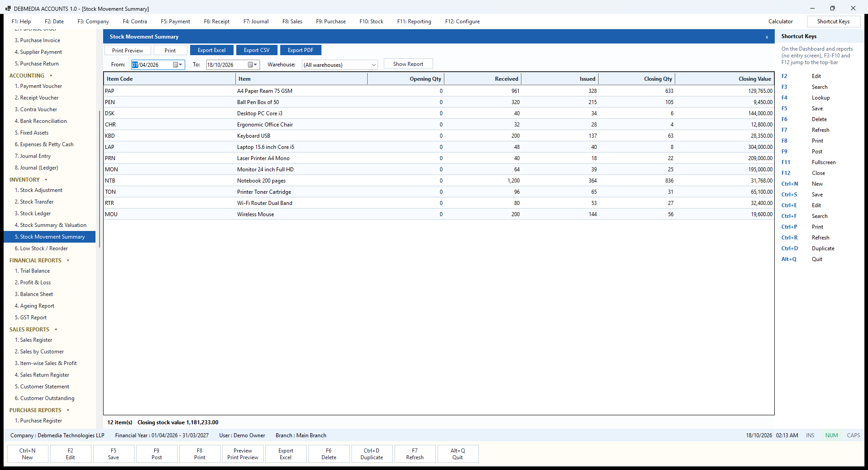Click the Ctrl+N New bottom button
The height and width of the screenshot is (470, 868).
[x=27, y=454]
